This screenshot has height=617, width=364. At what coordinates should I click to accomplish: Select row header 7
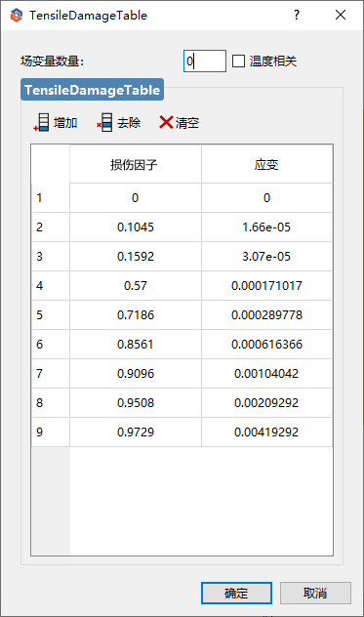click(51, 374)
